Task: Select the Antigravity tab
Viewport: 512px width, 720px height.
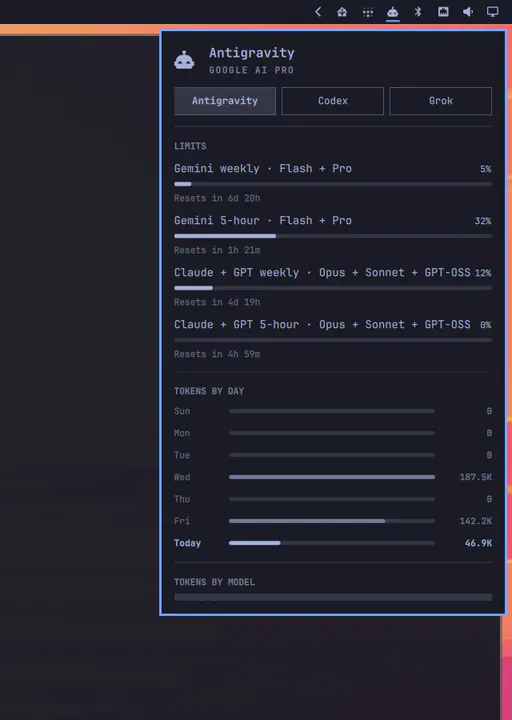Action: pos(225,101)
